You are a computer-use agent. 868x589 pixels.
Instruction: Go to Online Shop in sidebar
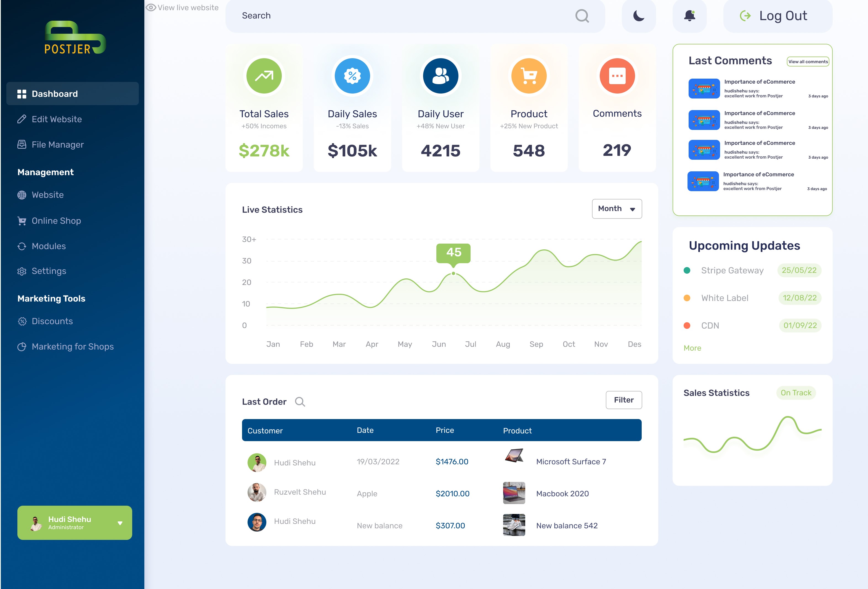[56, 221]
